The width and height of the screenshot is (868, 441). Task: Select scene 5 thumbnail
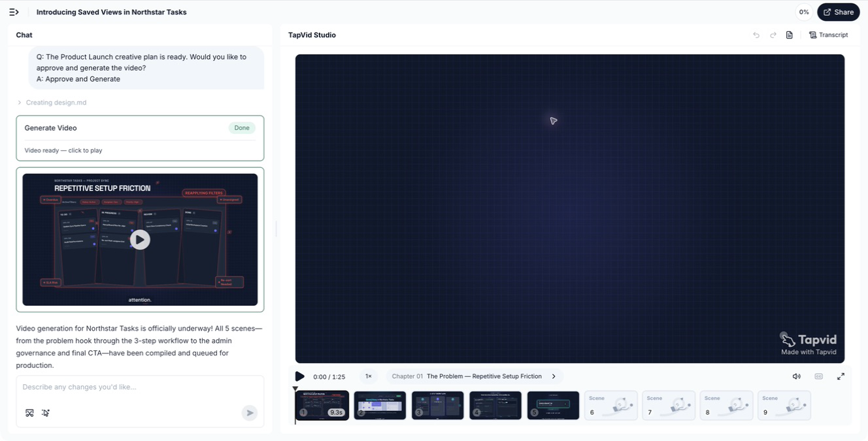[x=553, y=405]
